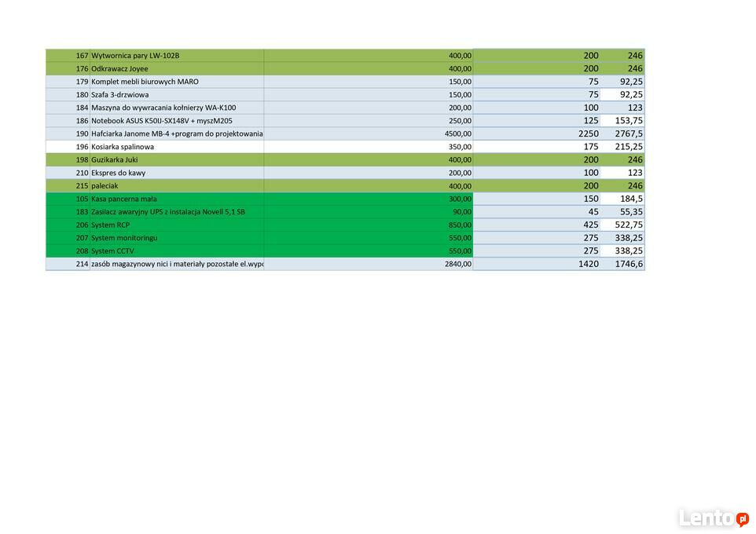The image size is (756, 534).
Task: Select price 250,00 in Notebook row
Action: (369, 120)
